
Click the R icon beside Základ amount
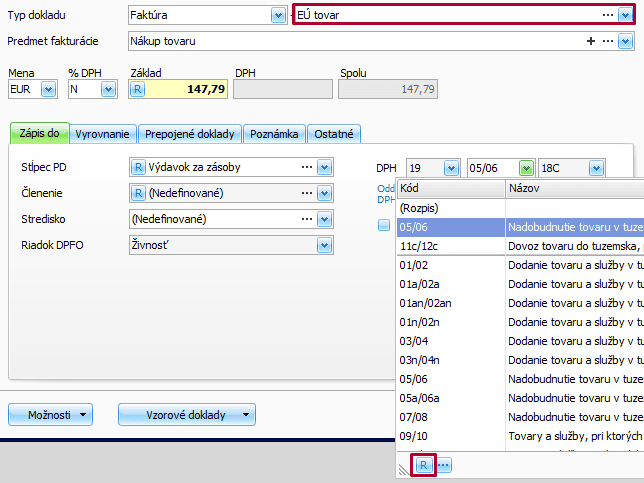(x=139, y=90)
